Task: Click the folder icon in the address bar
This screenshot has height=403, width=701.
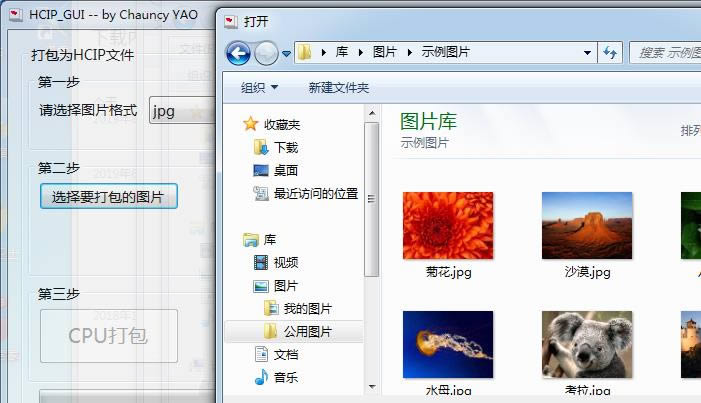Action: pyautogui.click(x=305, y=52)
